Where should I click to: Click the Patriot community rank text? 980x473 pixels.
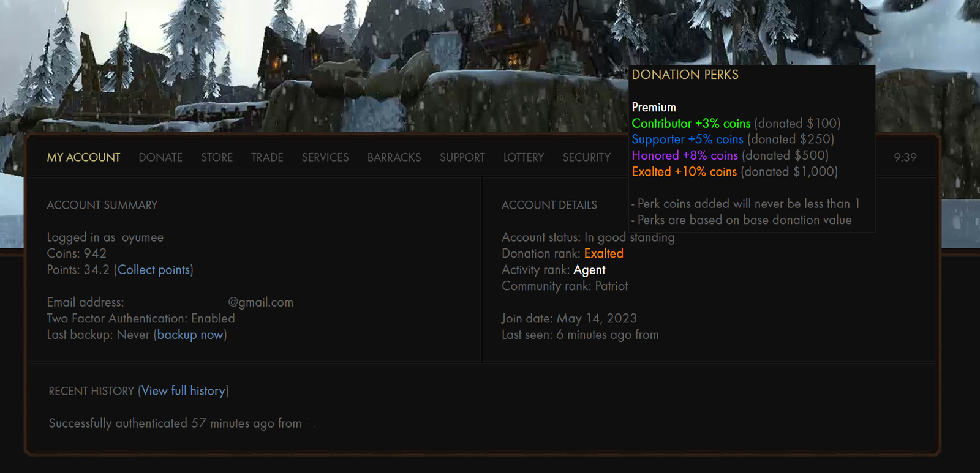611,286
